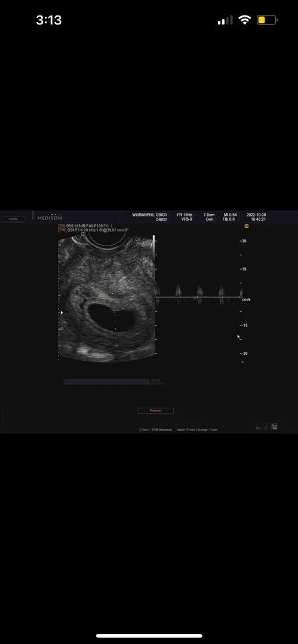298x644 pixels.
Task: Click the Pointer button
Action: pyautogui.click(x=156, y=411)
